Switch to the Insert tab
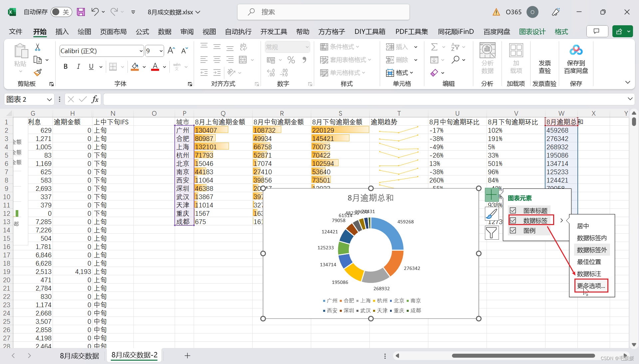 62,32
